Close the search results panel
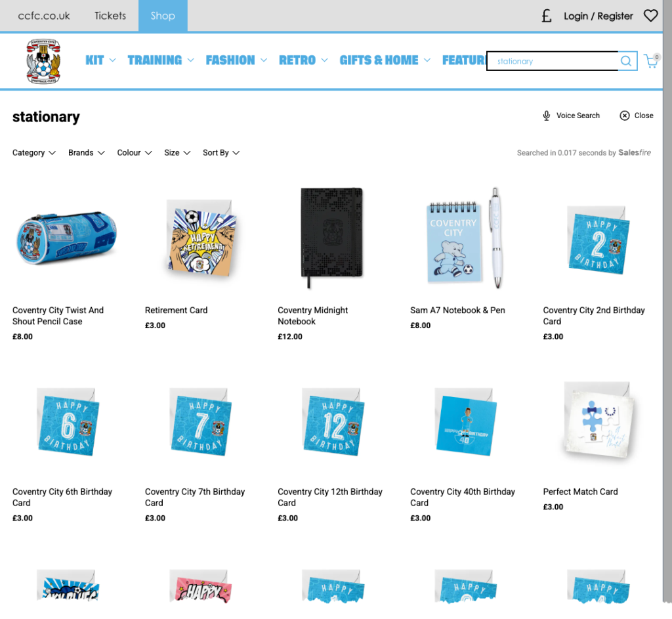Screen dimensions: 672x619 click(637, 116)
